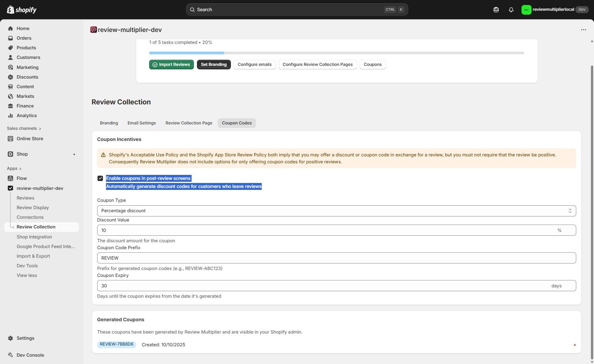The height and width of the screenshot is (364, 594).
Task: Open the Flow app from the sidebar
Action: tap(22, 178)
